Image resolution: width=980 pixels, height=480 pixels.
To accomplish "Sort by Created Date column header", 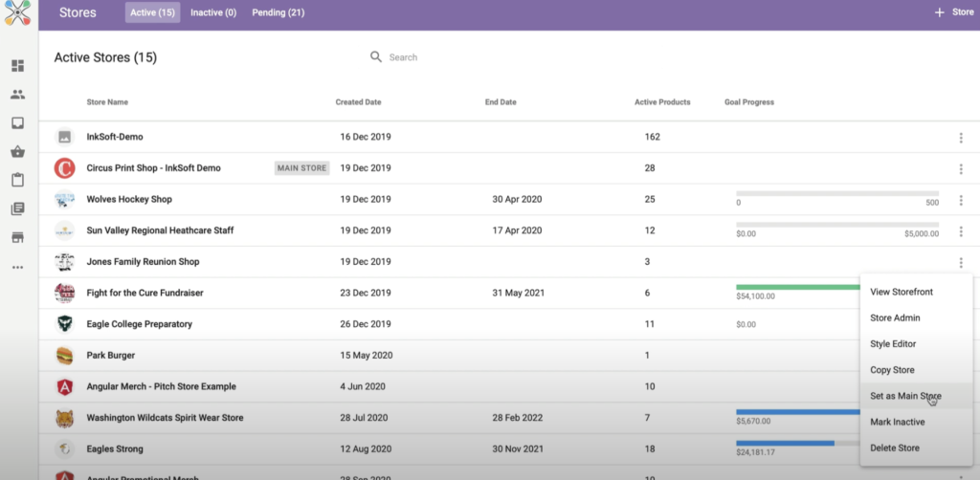I will click(x=358, y=102).
